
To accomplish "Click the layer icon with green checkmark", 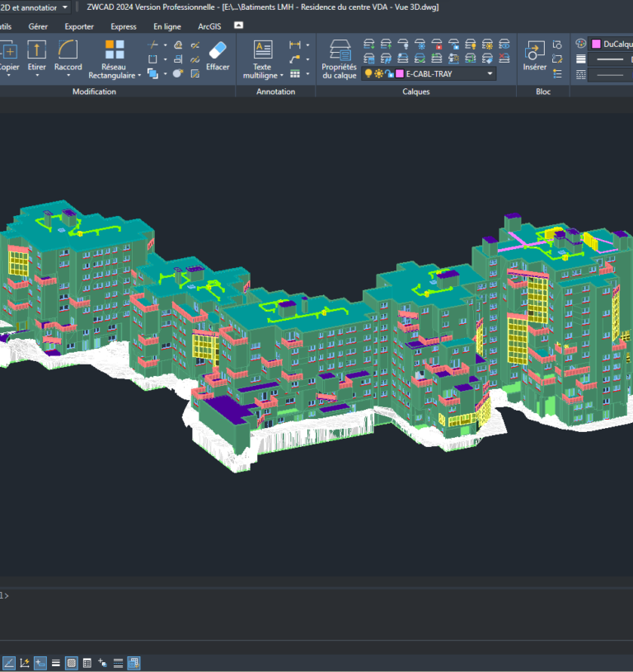I will [420, 59].
